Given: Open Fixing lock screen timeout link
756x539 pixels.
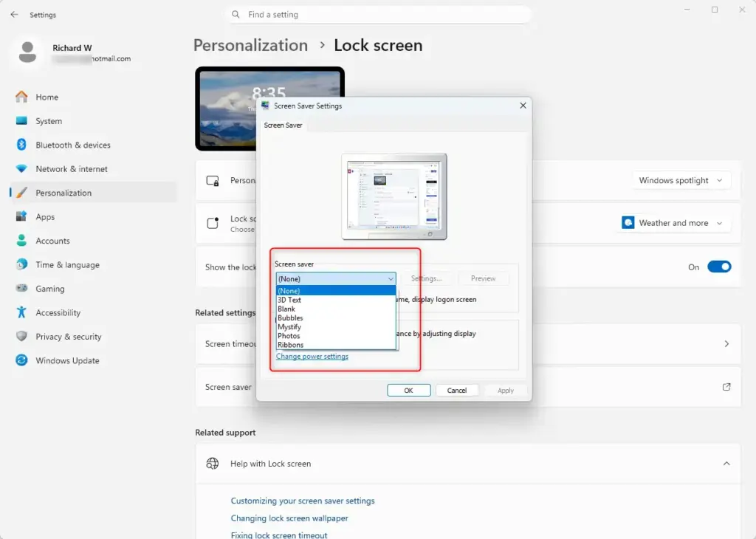Looking at the screenshot, I should (x=279, y=535).
